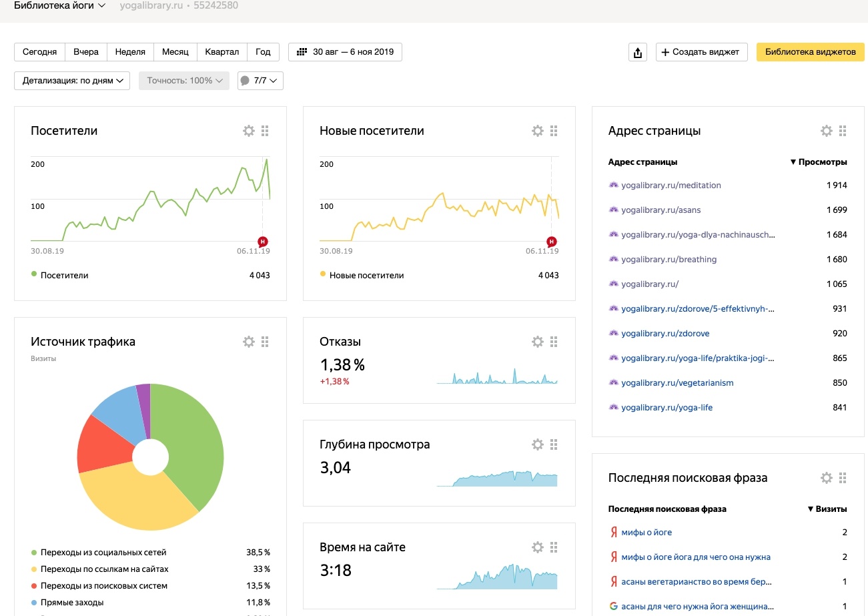The image size is (868, 616).
Task: Open yogalibrary.ru/meditation page link
Action: (x=671, y=186)
